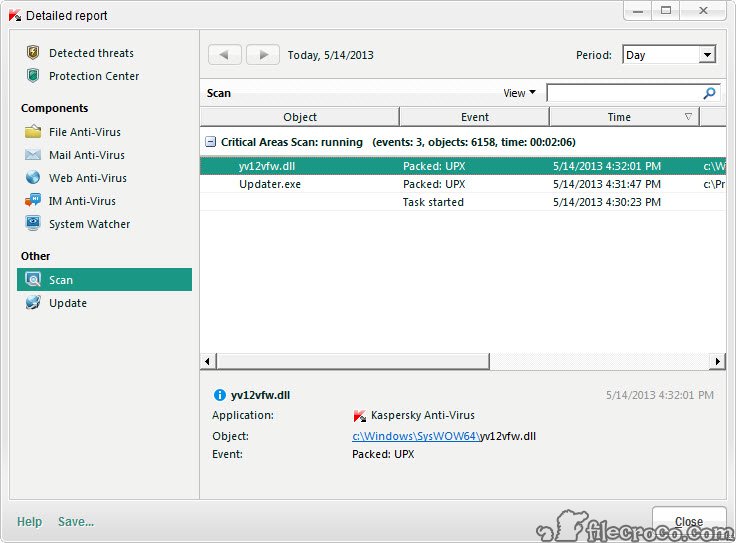Click the IM Anti-Virus chat icon
The height and width of the screenshot is (543, 736).
tap(33, 200)
